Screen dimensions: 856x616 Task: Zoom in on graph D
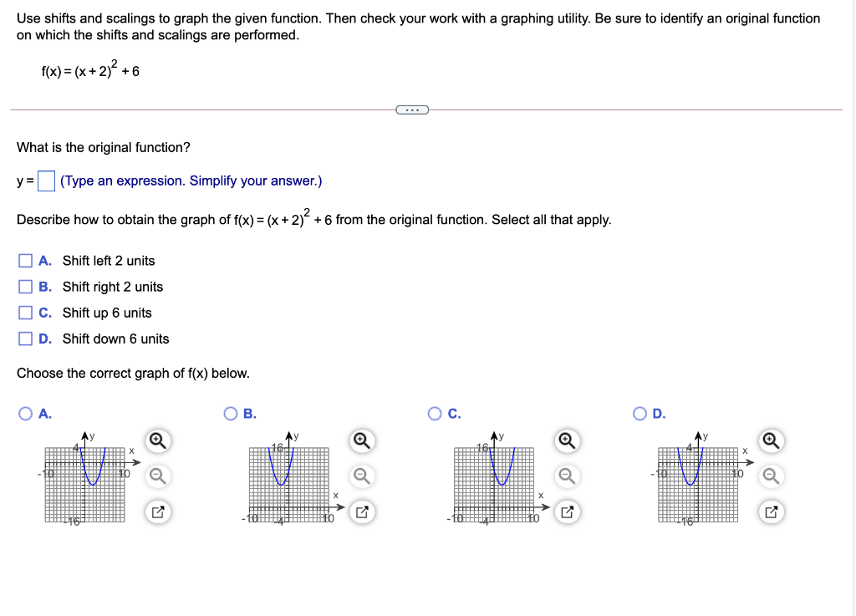pyautogui.click(x=771, y=440)
